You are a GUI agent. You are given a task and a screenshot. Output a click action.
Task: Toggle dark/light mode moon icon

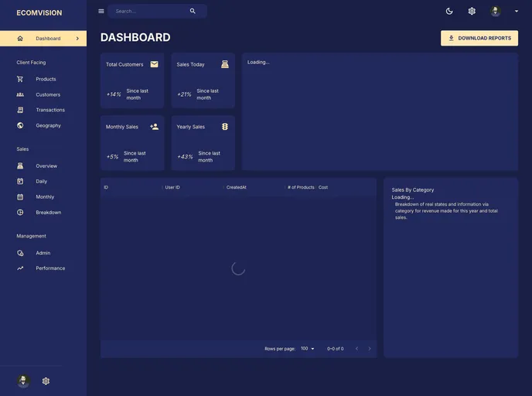449,11
